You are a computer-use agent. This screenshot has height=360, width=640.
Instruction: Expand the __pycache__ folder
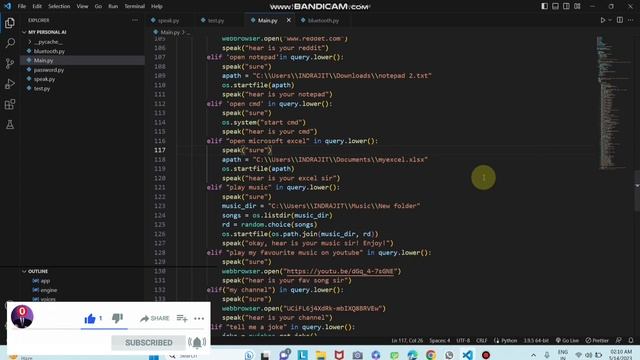point(48,42)
